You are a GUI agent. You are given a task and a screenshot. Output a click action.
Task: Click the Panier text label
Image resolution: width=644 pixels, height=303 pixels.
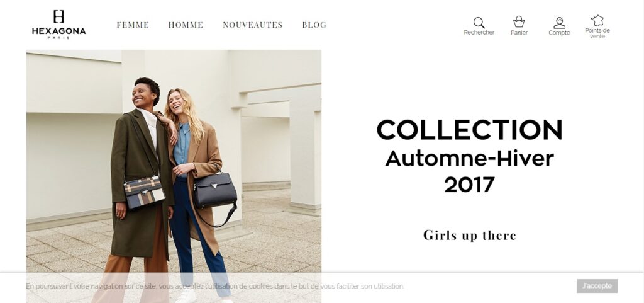coord(519,33)
